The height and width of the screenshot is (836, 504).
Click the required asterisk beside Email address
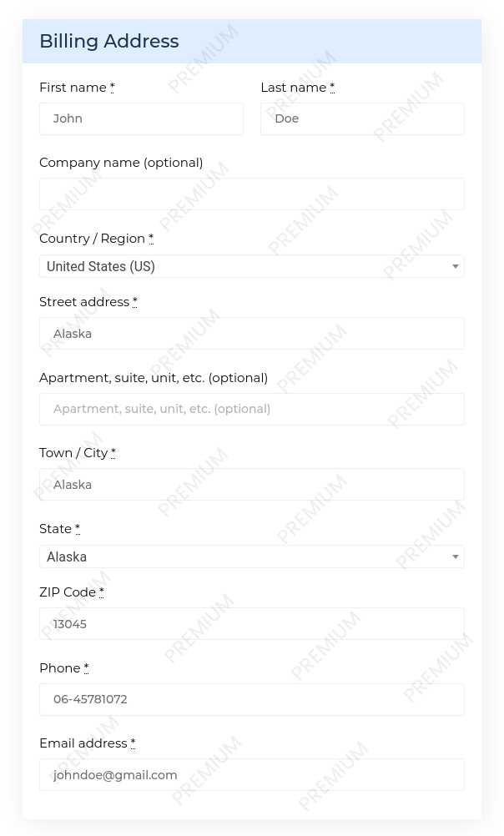133,743
